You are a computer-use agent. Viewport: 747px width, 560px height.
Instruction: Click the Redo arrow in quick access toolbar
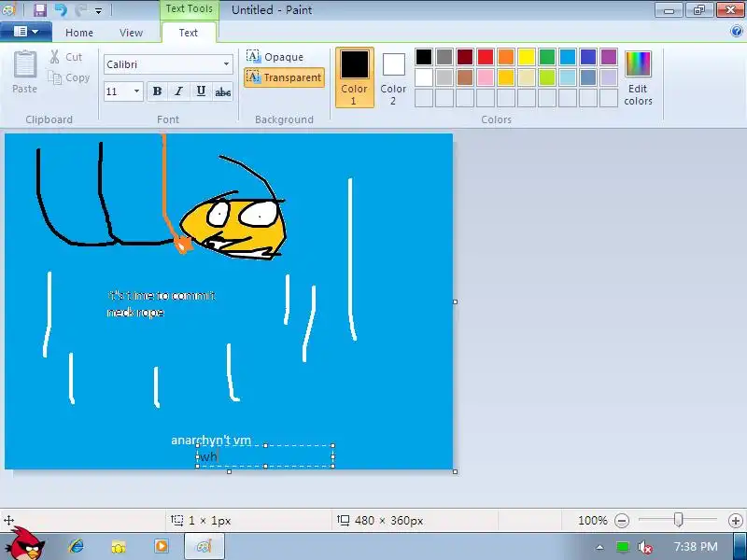80,9
